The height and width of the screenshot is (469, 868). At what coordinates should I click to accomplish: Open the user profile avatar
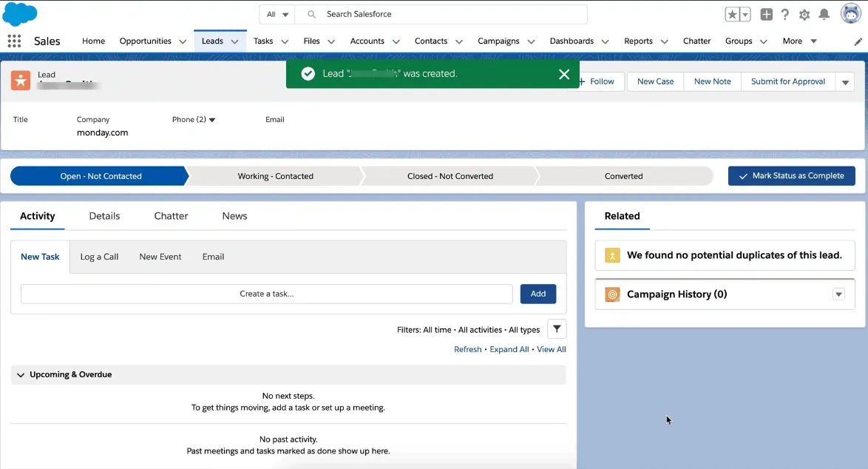click(851, 14)
